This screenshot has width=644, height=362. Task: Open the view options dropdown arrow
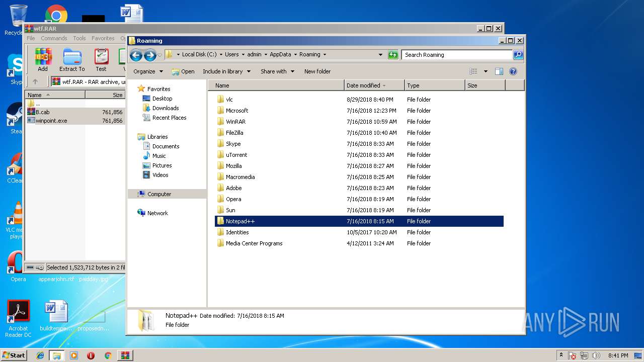click(486, 71)
